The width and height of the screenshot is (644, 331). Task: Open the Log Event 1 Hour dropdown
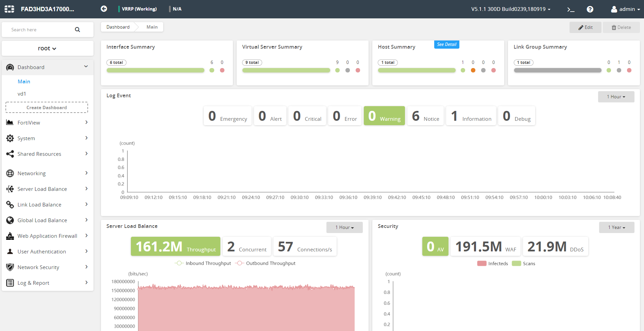click(616, 97)
